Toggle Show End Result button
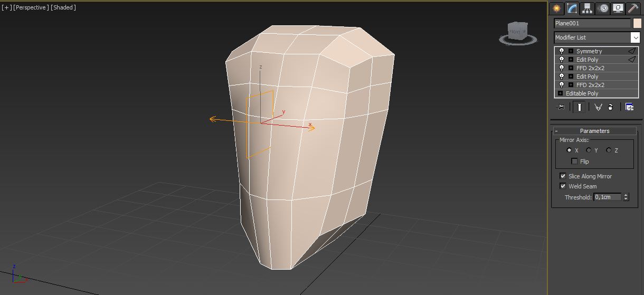The width and height of the screenshot is (644, 295). coord(579,107)
